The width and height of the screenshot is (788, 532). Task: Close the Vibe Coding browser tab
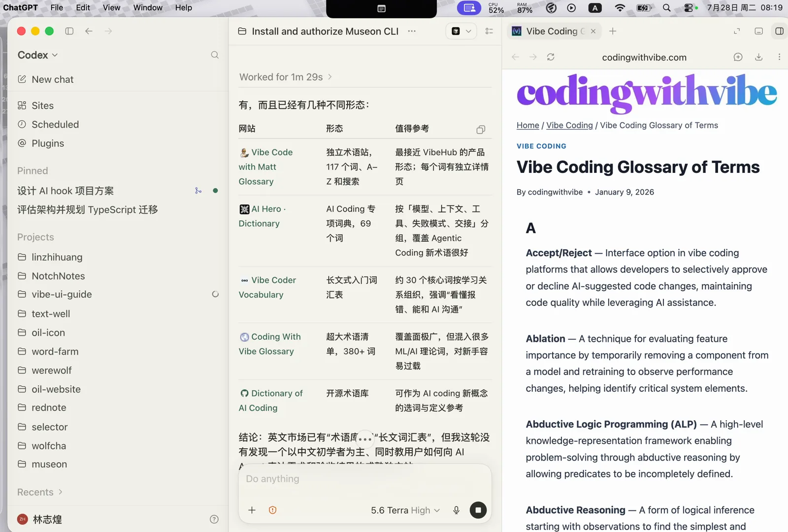tap(593, 31)
